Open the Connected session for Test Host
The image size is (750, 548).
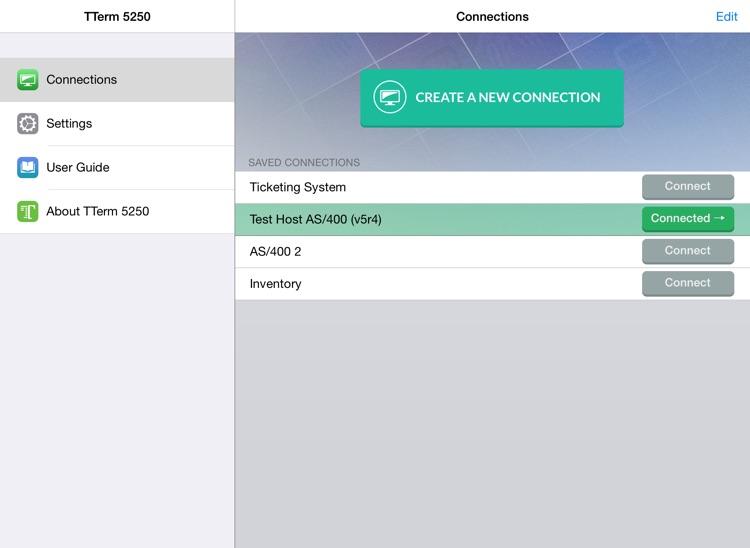688,219
